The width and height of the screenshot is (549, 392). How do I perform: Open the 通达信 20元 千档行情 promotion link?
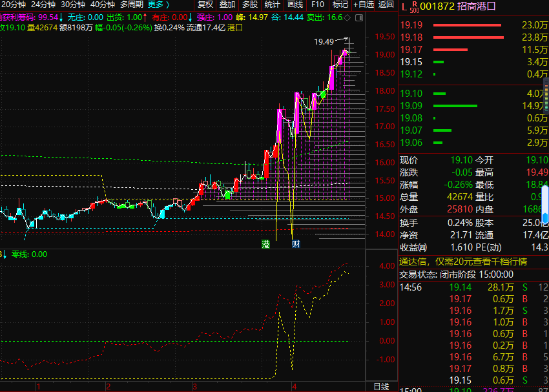click(x=462, y=262)
